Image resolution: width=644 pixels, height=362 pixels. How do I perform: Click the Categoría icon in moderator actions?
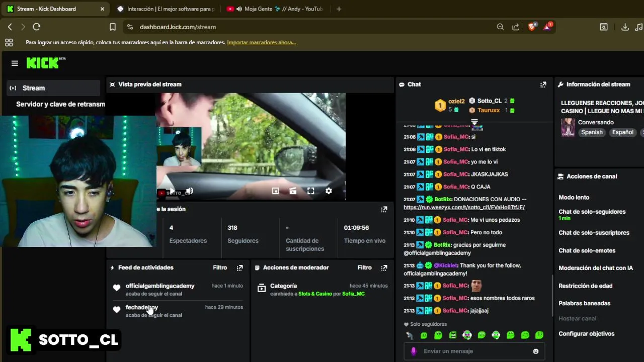coord(261,288)
